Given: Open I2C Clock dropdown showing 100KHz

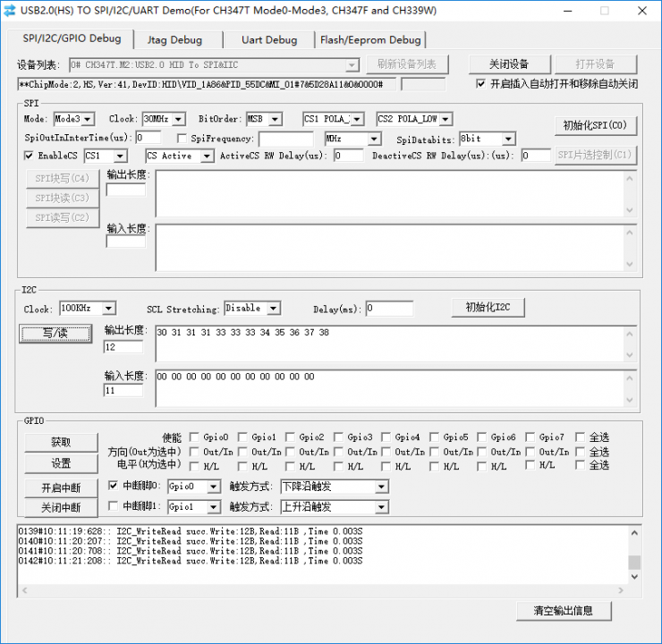Looking at the screenshot, I should [88, 309].
